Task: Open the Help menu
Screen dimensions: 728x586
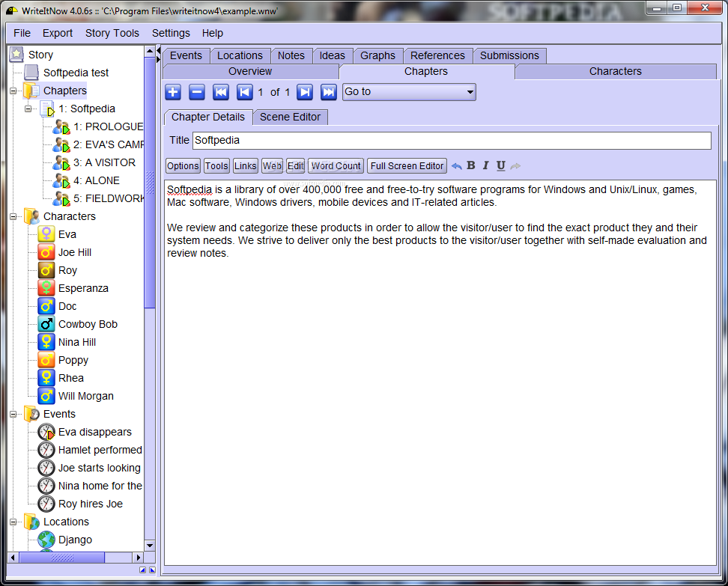Action: [212, 33]
